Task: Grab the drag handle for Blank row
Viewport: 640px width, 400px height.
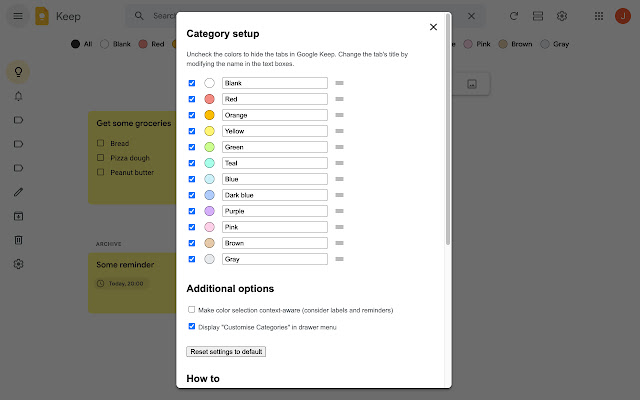Action: [x=339, y=83]
